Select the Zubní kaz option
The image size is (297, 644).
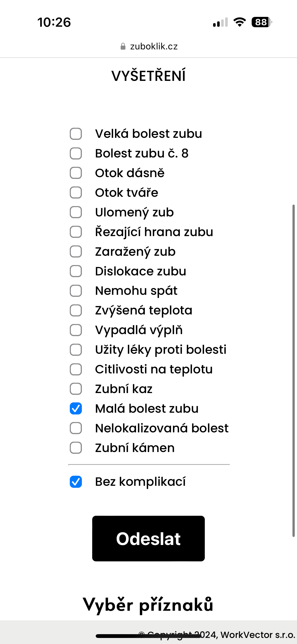pyautogui.click(x=76, y=389)
